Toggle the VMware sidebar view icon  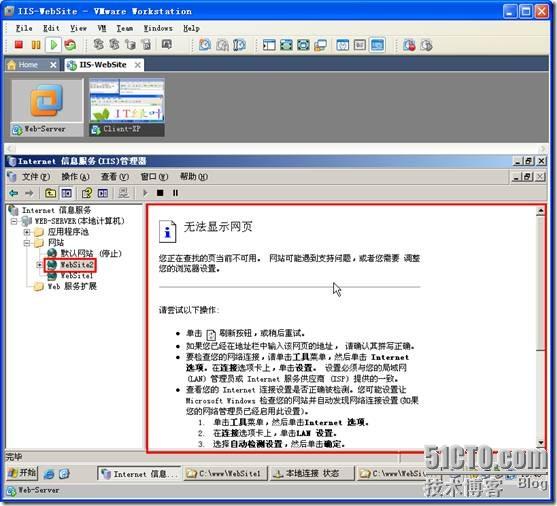[269, 45]
